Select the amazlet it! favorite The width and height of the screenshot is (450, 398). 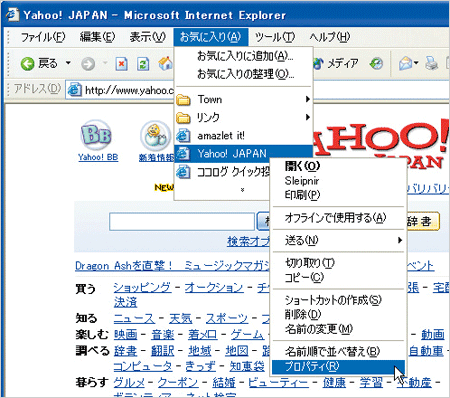tap(243, 136)
